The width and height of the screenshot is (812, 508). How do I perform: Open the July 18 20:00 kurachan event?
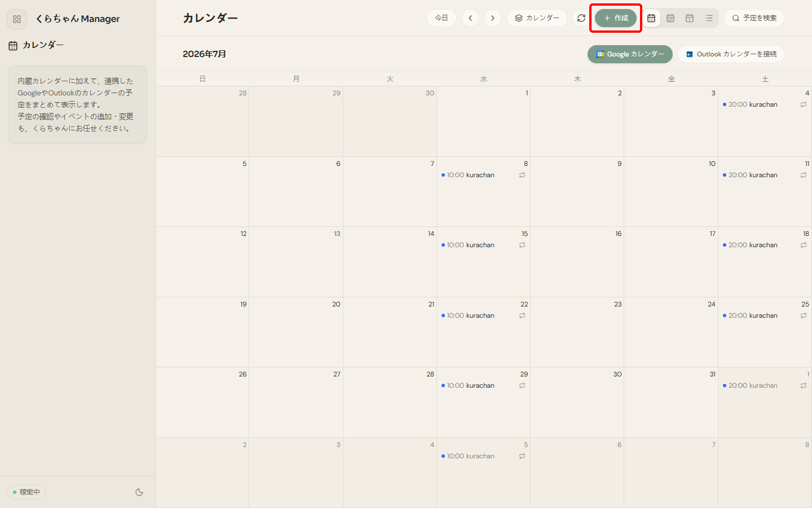point(765,245)
